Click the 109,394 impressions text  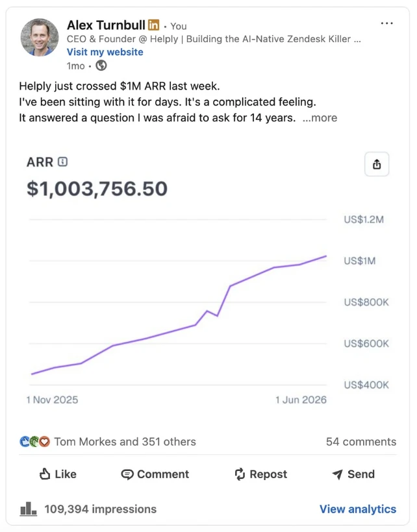(x=100, y=509)
